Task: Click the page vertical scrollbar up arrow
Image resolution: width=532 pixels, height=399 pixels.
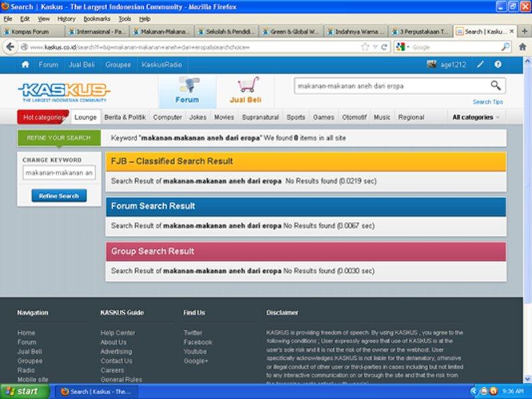Action: [x=527, y=61]
